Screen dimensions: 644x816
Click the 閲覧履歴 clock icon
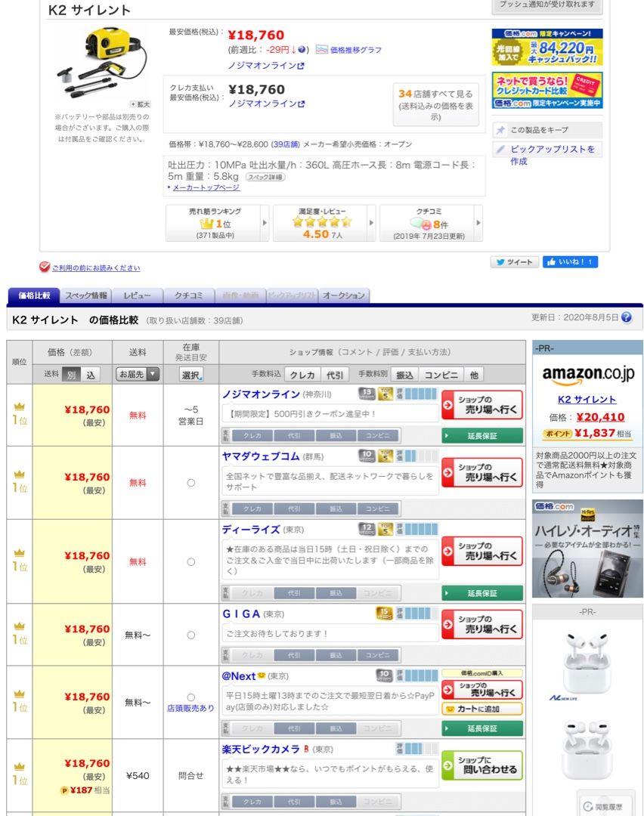click(588, 806)
